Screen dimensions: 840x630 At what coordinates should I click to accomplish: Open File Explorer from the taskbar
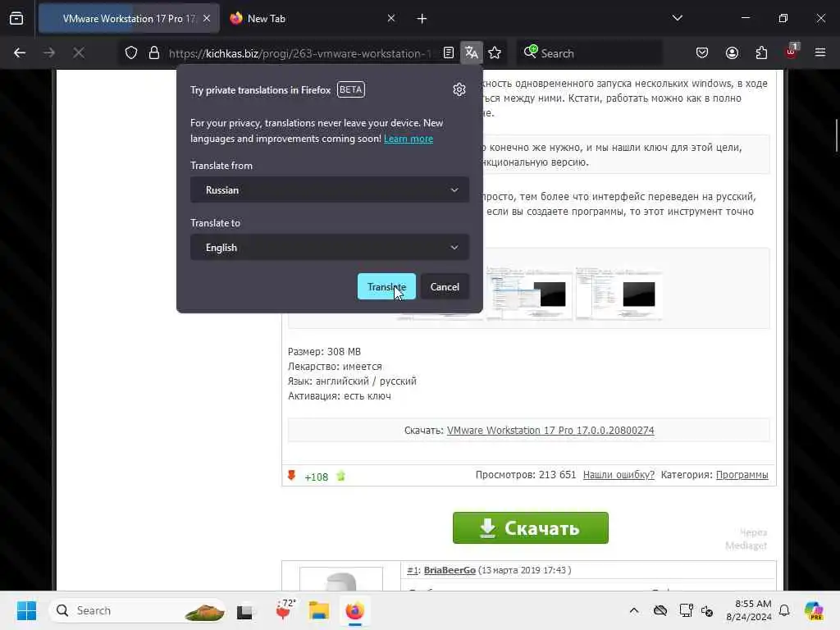click(319, 610)
